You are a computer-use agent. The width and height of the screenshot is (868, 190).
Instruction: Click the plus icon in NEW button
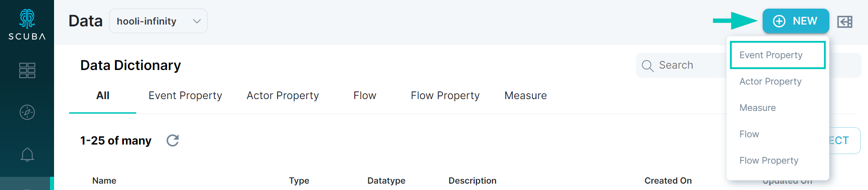point(779,21)
